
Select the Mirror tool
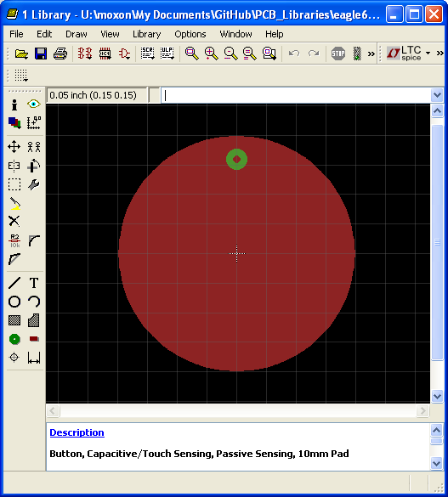point(14,166)
